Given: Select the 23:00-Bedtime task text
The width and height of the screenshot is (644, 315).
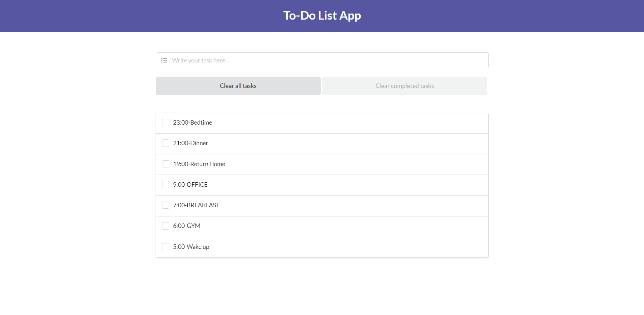Looking at the screenshot, I should click(x=192, y=122).
